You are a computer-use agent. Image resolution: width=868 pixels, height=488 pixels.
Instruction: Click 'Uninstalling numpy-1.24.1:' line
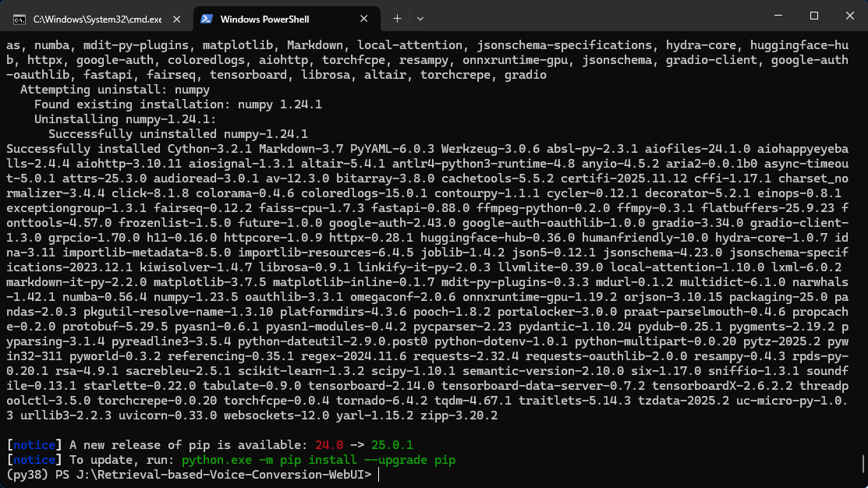pos(125,119)
